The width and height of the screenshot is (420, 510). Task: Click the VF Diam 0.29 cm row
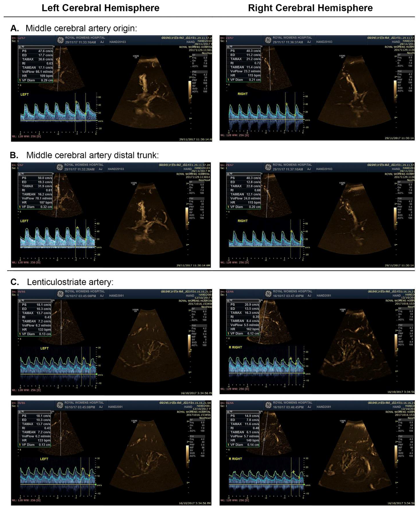click(x=36, y=80)
